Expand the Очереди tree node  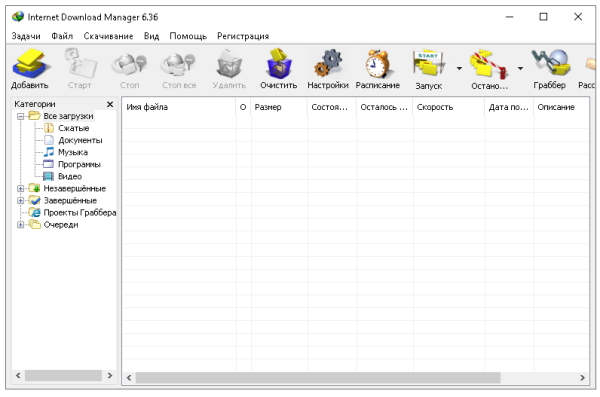click(21, 225)
